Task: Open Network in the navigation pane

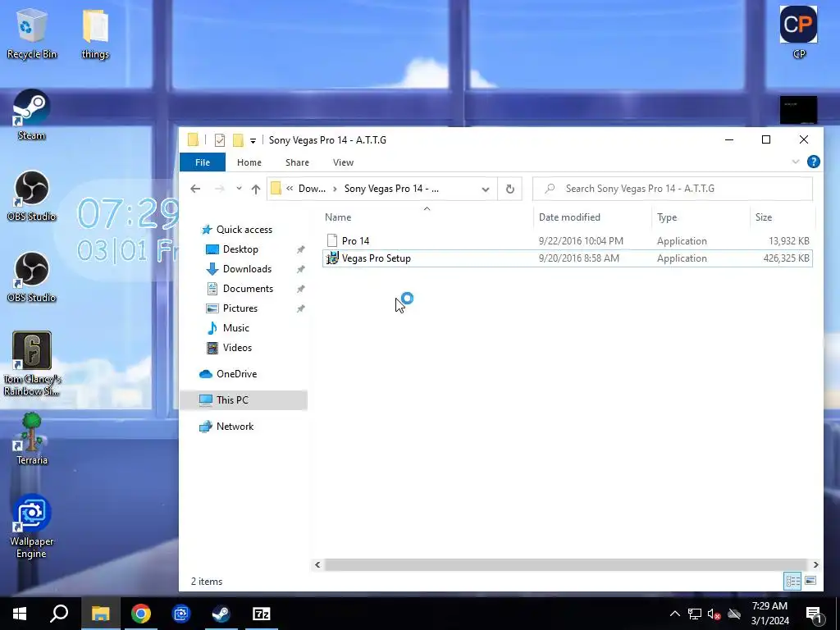Action: pos(235,427)
